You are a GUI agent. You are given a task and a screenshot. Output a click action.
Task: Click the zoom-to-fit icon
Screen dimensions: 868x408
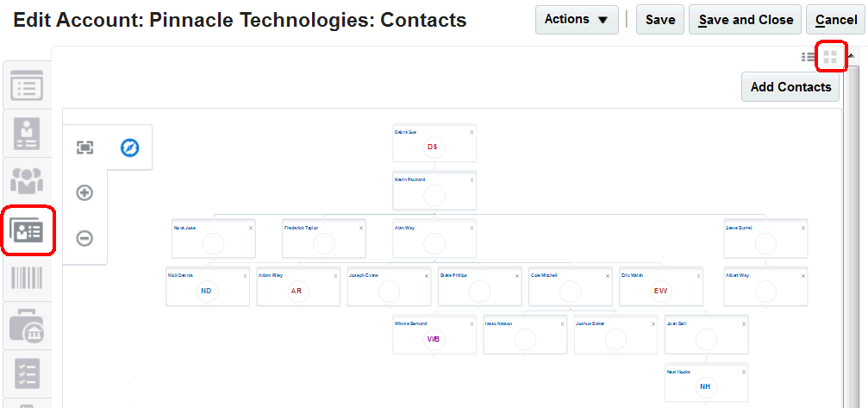coord(84,148)
